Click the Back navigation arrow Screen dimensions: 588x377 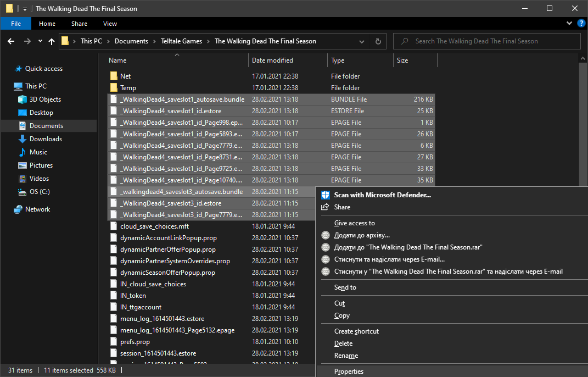11,41
